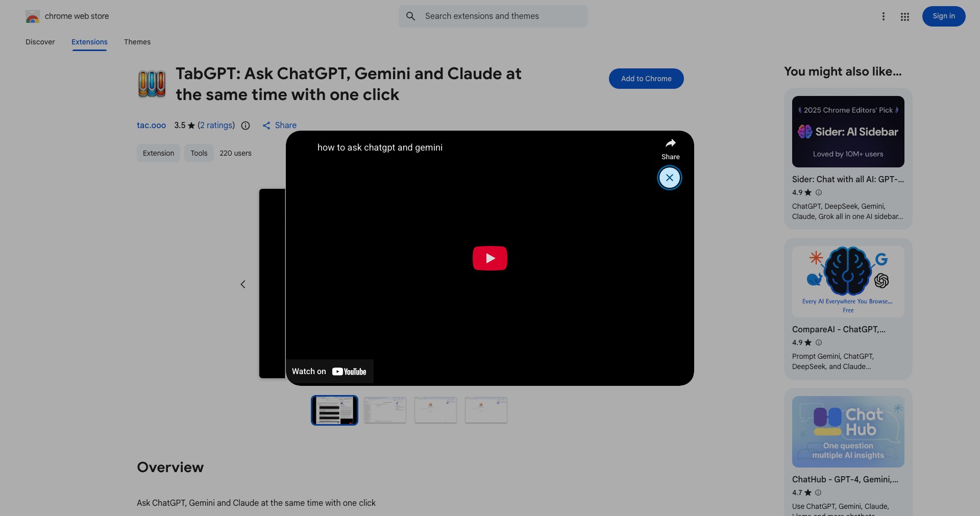
Task: Open the tac.ooo developer link
Action: 151,126
